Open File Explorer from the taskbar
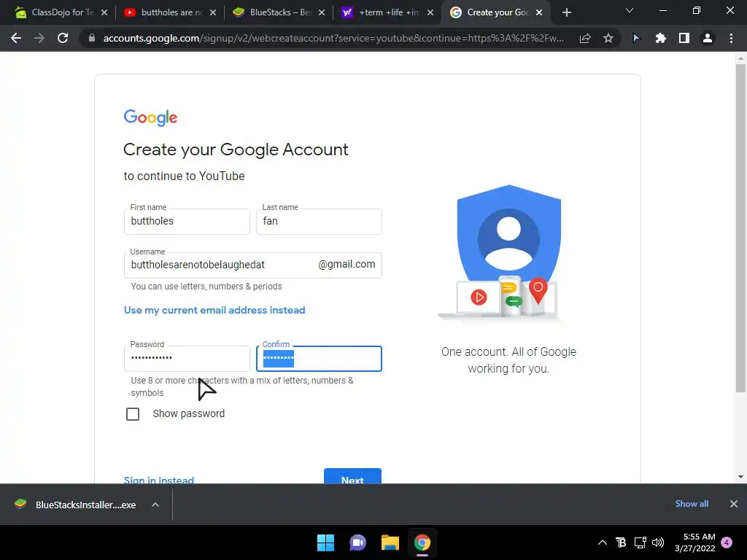Image resolution: width=747 pixels, height=560 pixels. [x=390, y=542]
